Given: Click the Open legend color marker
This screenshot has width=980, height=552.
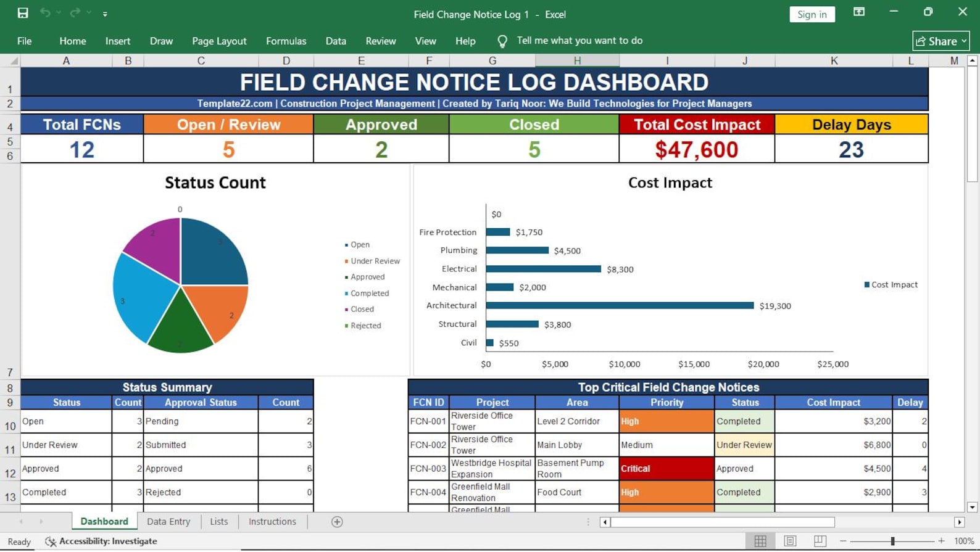Looking at the screenshot, I should click(x=346, y=245).
